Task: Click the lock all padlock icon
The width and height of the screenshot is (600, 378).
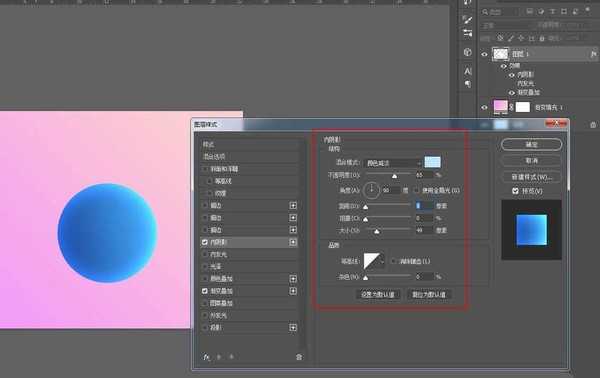Action: click(x=542, y=38)
